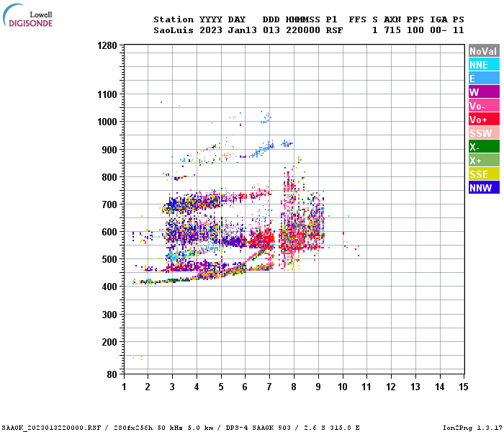Click the 1 MHz frequency axis label
The image size is (504, 432).
124,387
